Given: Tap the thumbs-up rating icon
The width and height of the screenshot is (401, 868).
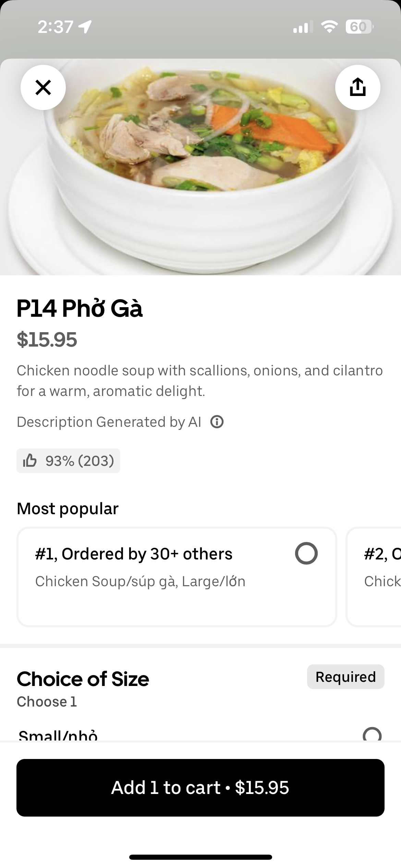Looking at the screenshot, I should [x=30, y=461].
